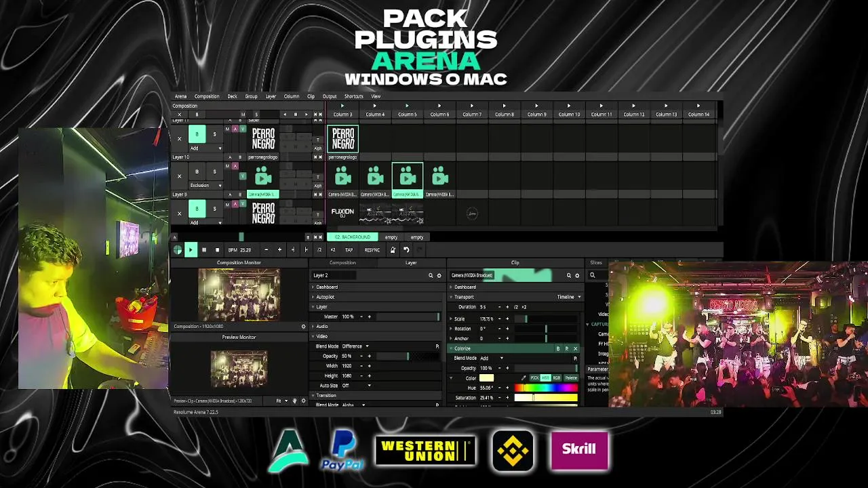Open Composition Monitor gear settings
Viewport: 868px width, 488px height.
(303, 327)
